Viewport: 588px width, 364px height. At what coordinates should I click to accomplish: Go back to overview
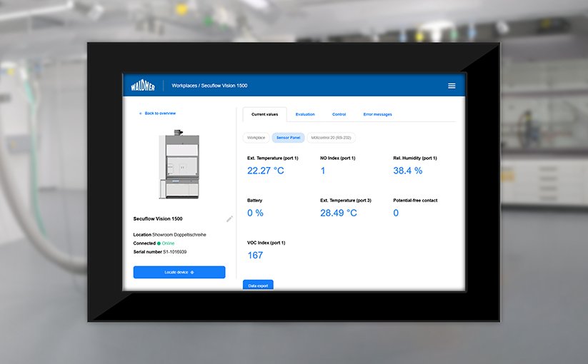click(157, 113)
